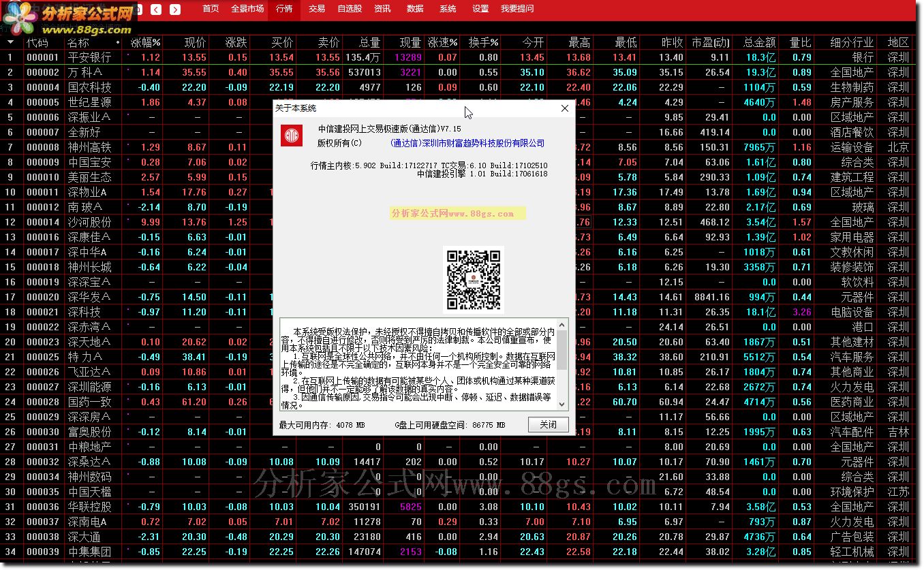Click the 北京 region cell for 神州高铁
924x570 pixels.
point(898,147)
